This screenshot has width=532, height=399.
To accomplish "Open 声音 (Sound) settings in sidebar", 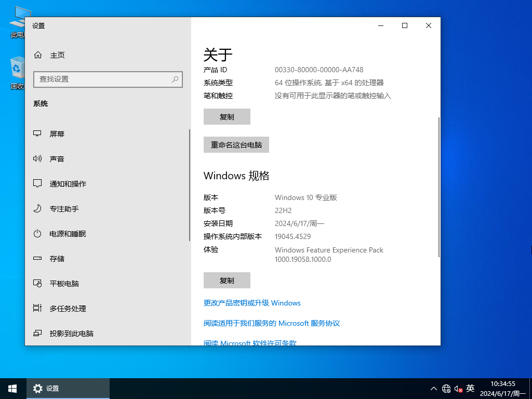I will (57, 158).
